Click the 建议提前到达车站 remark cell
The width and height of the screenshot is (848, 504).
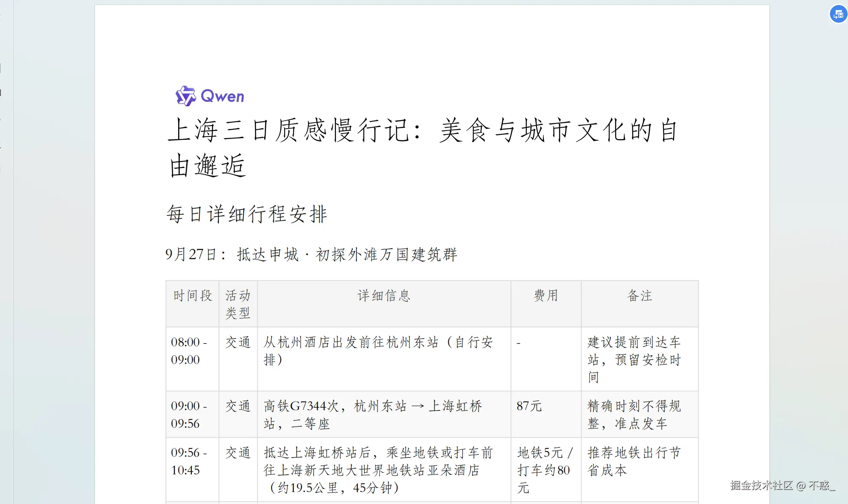point(634,360)
